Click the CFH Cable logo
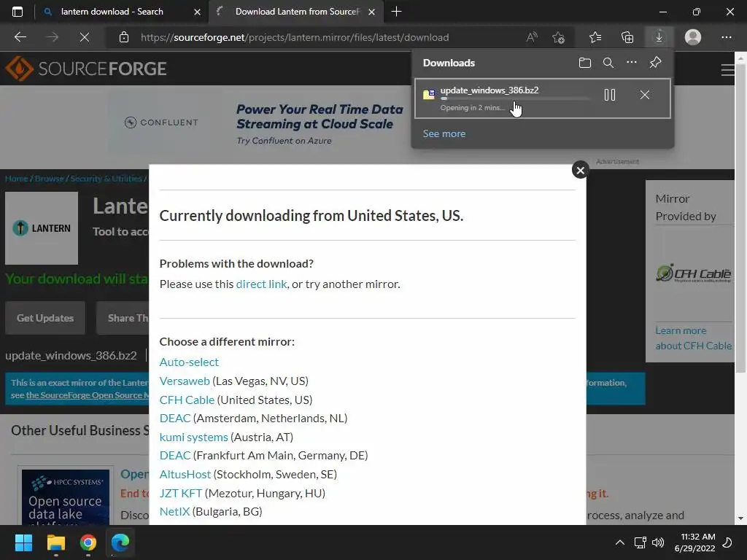 point(693,273)
